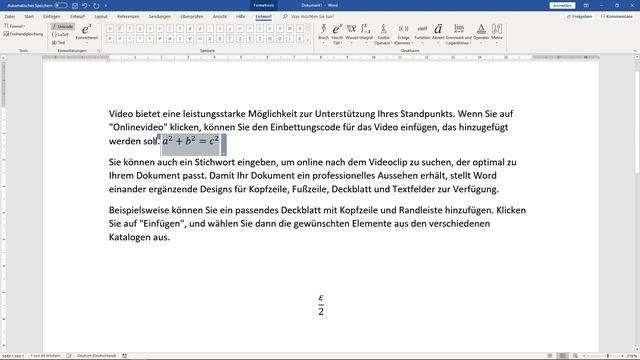Open the Formel dropdown in Tools group
640x360 pixels.
(15, 27)
